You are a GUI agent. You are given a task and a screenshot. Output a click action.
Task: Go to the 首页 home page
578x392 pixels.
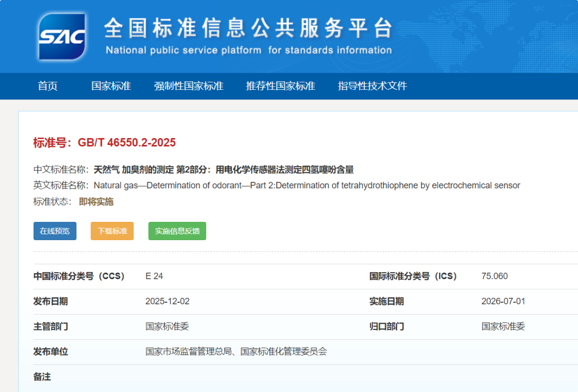coord(48,86)
